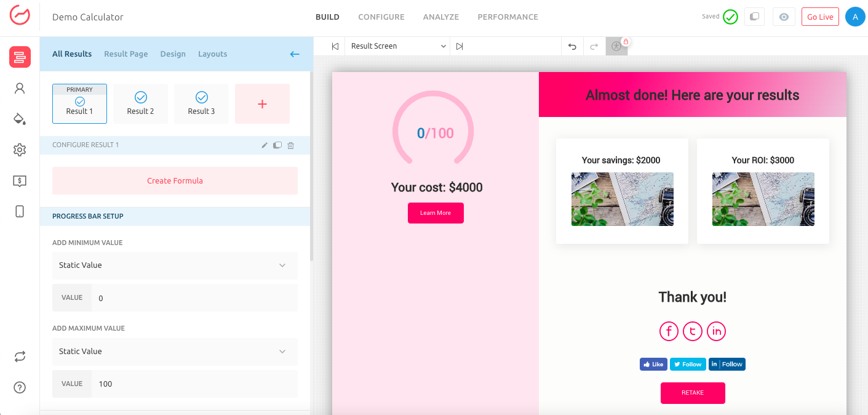Open the All Results tab

point(72,54)
